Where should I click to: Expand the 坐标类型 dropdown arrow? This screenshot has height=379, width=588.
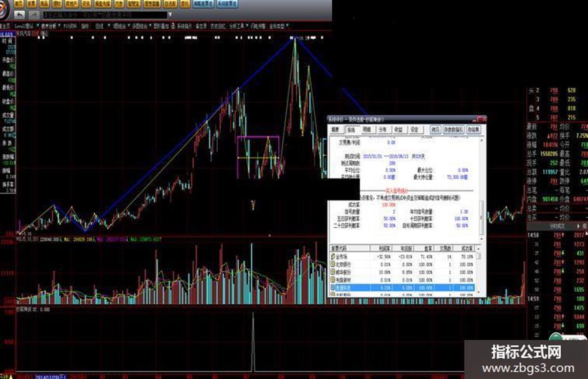[x=287, y=26]
